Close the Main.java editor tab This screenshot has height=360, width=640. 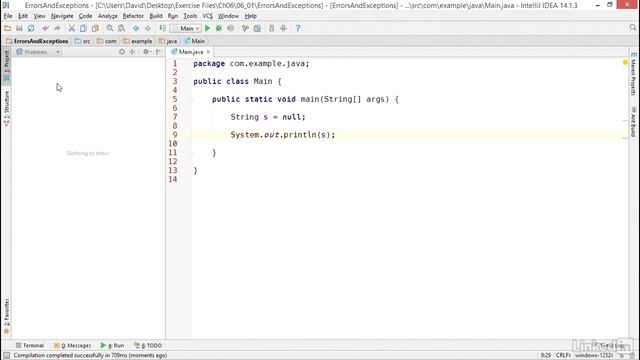tap(208, 52)
